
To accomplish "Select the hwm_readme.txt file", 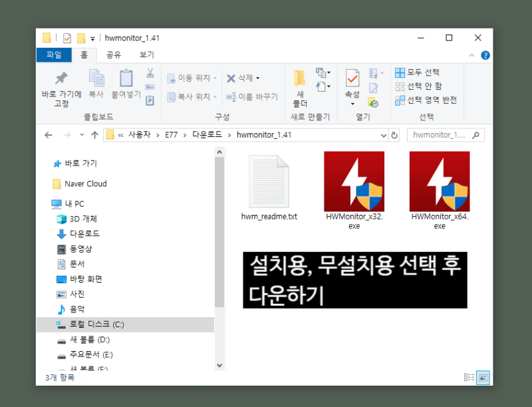I will [x=269, y=188].
